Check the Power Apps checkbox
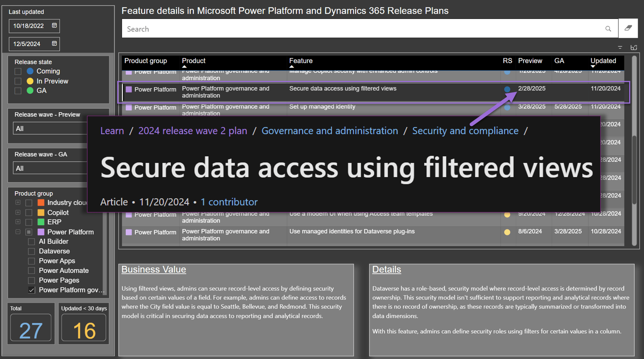 click(32, 261)
